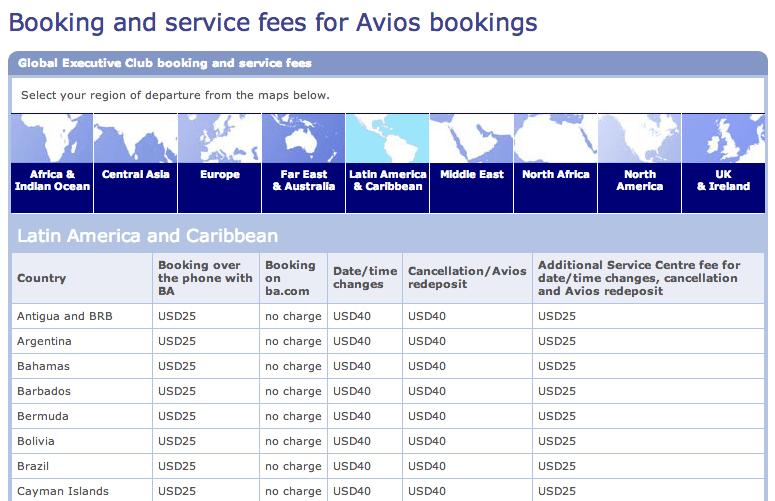Viewport: 775px width, 501px height.
Task: Click the Middle East map image
Action: [472, 138]
